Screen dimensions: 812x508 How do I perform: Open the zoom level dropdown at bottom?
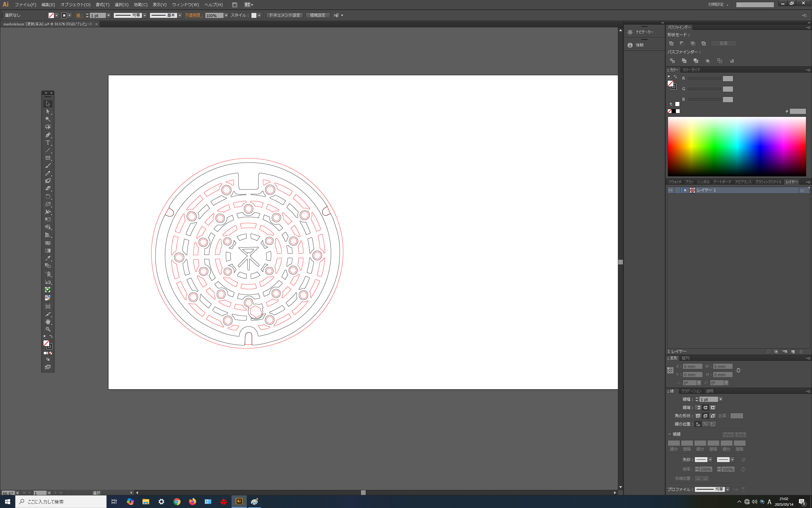[x=17, y=493]
